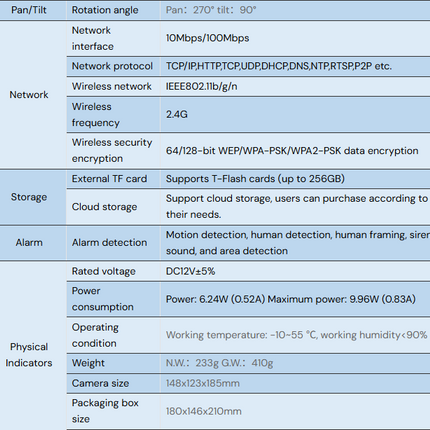This screenshot has width=430, height=430.
Task: Click the Pan/Tilt category cell
Action: pos(29,10)
